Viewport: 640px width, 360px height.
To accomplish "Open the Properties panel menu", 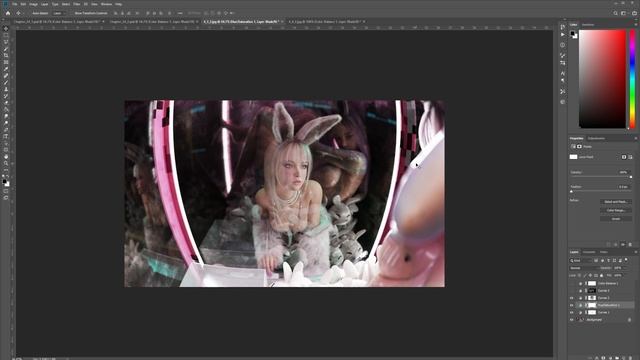I will coord(636,138).
